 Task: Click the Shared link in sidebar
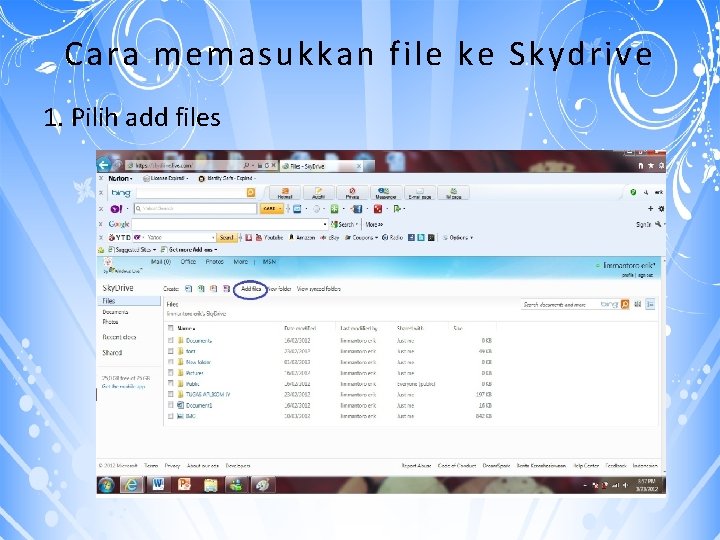[x=112, y=353]
